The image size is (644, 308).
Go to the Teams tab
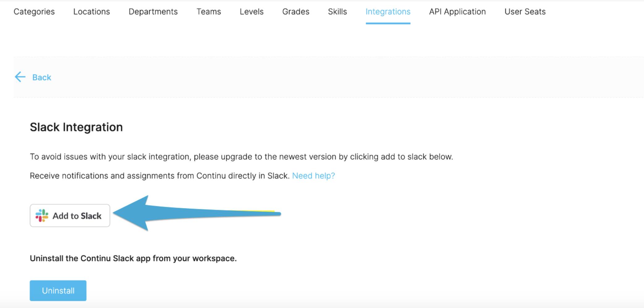click(x=209, y=12)
